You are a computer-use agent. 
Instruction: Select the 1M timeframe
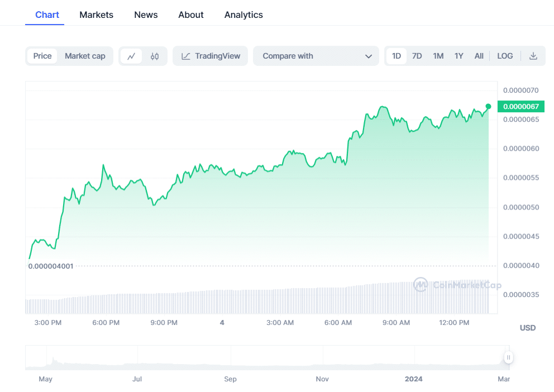click(x=438, y=56)
